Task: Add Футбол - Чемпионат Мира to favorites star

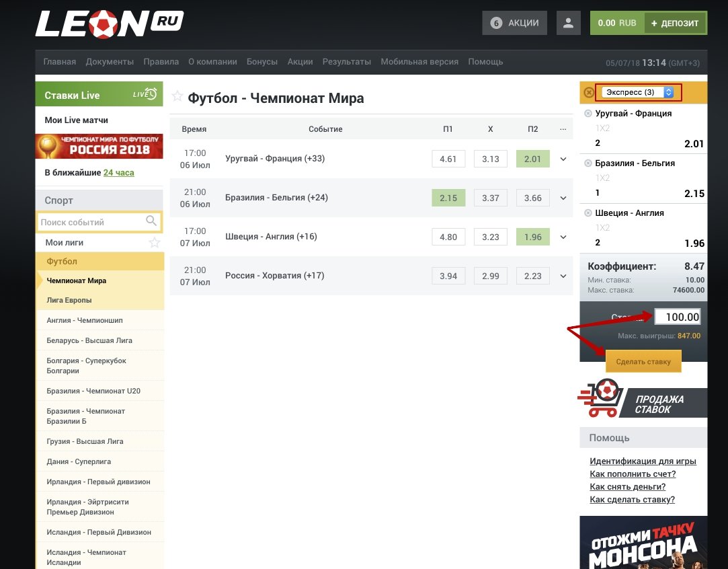Action: [177, 96]
